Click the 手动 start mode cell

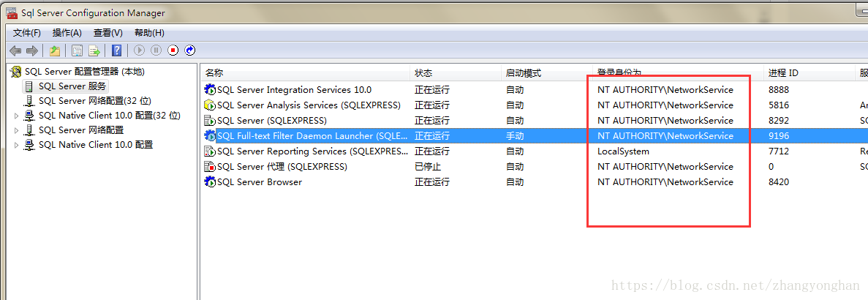coord(515,135)
